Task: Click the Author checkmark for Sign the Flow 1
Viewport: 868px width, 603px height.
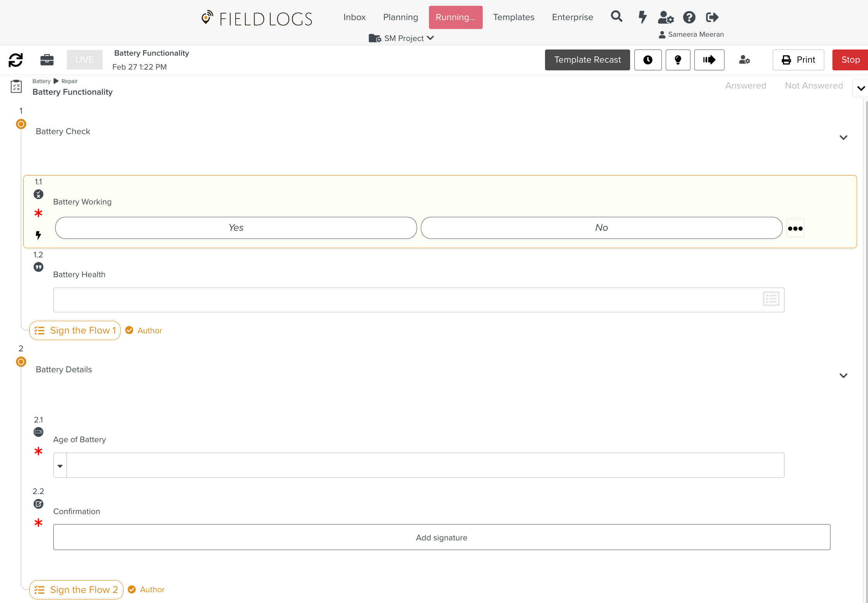Action: point(129,330)
